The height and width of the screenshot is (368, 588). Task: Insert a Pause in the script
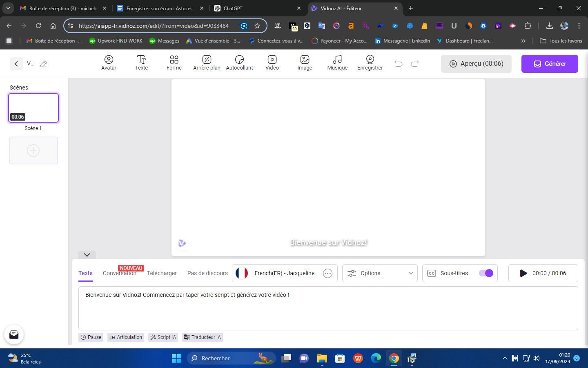click(91, 337)
